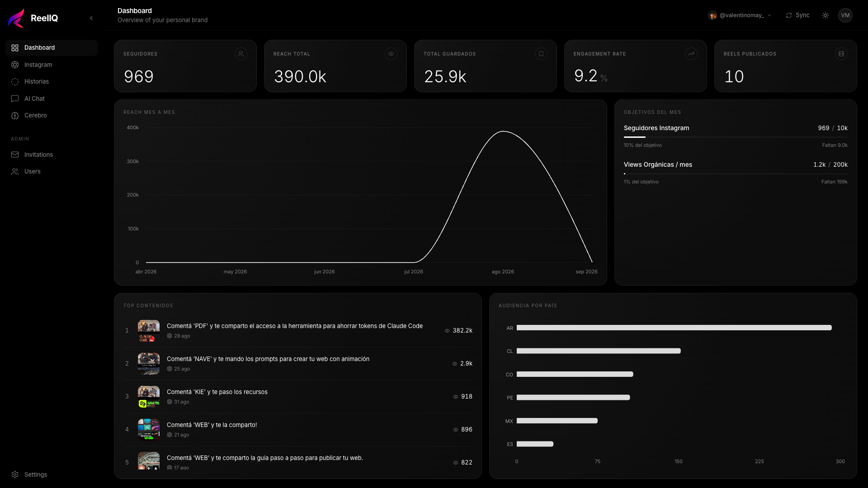Click the Reels Publicados film icon
Image resolution: width=868 pixels, height=488 pixels.
(x=841, y=54)
